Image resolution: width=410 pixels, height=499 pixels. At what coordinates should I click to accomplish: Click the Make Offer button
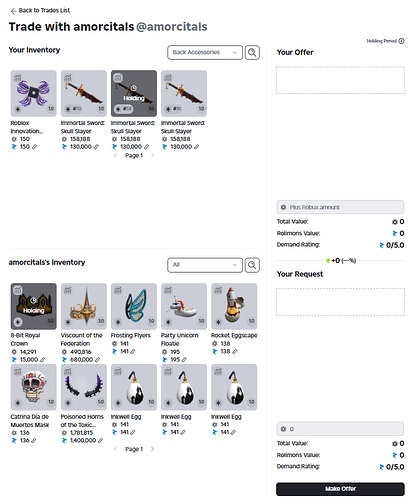click(x=340, y=489)
